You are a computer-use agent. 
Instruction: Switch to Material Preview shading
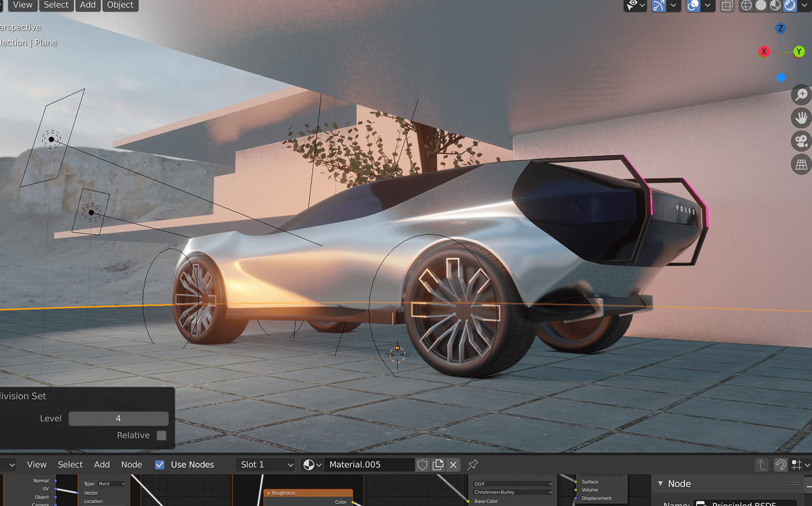click(775, 5)
